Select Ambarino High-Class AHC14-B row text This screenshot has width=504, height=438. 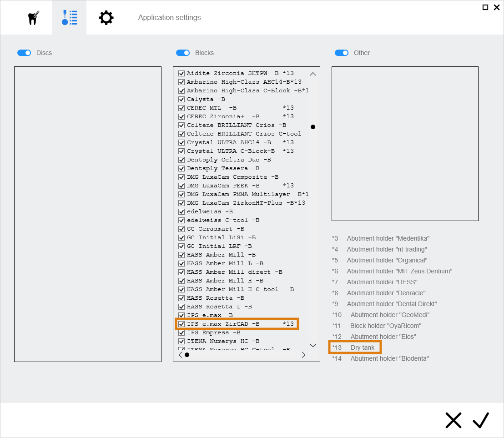pyautogui.click(x=244, y=82)
